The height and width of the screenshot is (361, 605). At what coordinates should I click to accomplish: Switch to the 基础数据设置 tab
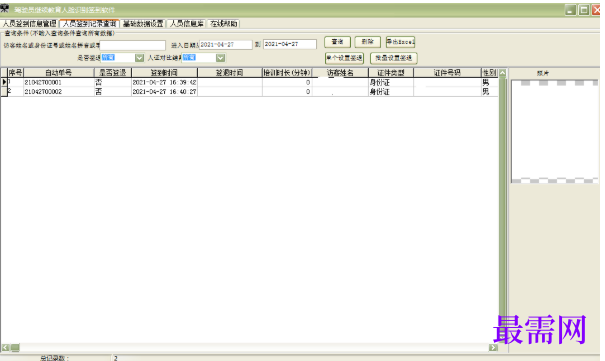[x=143, y=24]
